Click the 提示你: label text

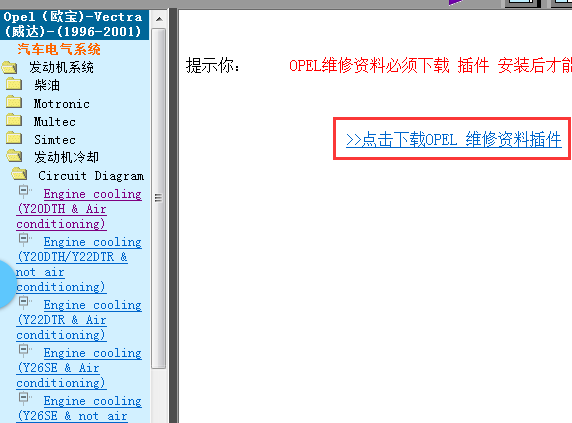coord(213,66)
